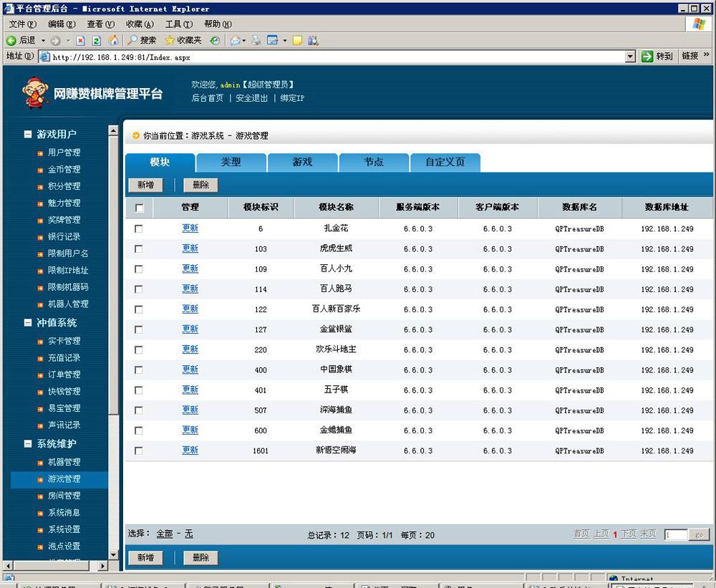Click the Stop loading icon in toolbar
The image size is (716, 588).
click(x=80, y=41)
